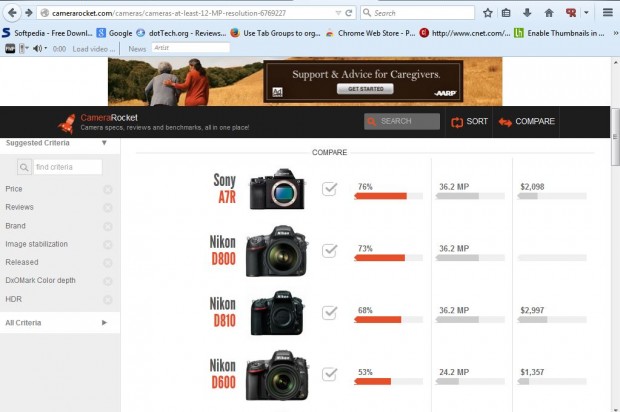
Task: Toggle the Nikon D600 compare checkbox
Action: tap(329, 372)
